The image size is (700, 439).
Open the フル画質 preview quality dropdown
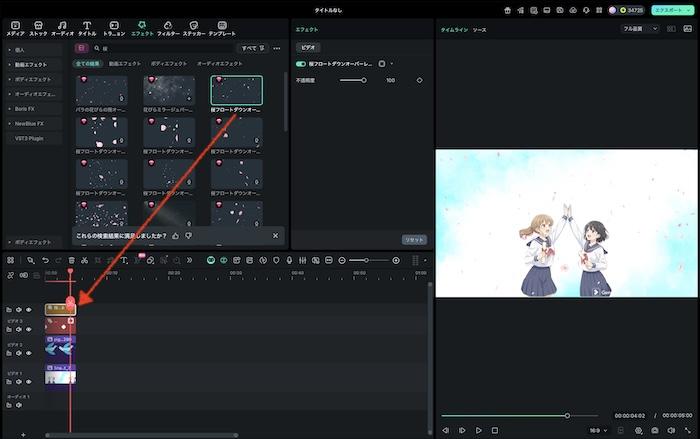pos(640,29)
